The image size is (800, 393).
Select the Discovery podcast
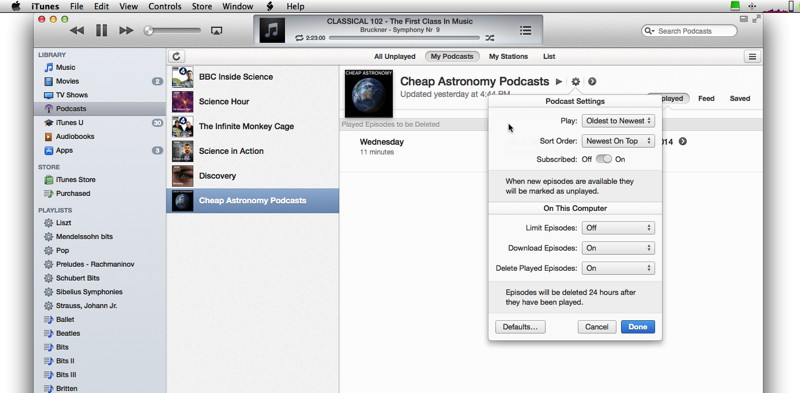click(x=253, y=176)
